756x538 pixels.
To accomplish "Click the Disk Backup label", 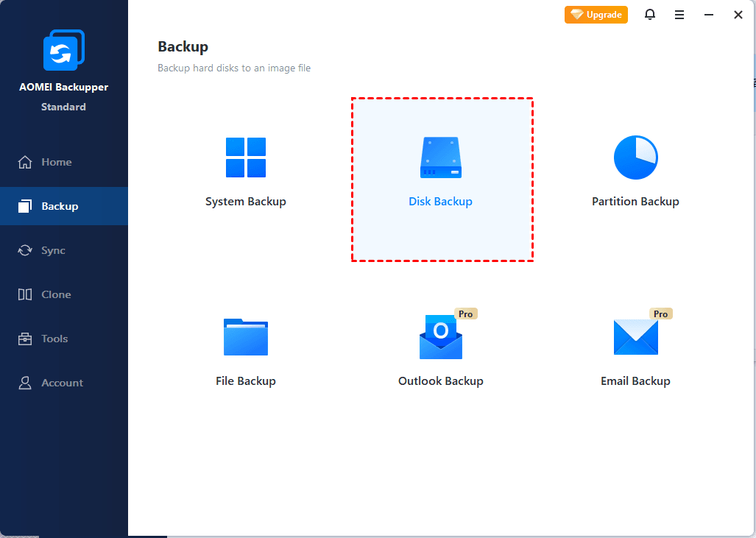I will coord(441,202).
